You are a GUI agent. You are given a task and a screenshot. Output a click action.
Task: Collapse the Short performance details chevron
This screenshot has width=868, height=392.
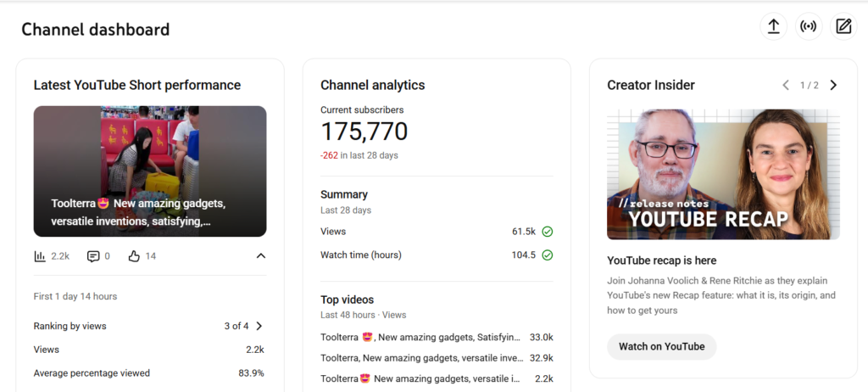tap(260, 256)
